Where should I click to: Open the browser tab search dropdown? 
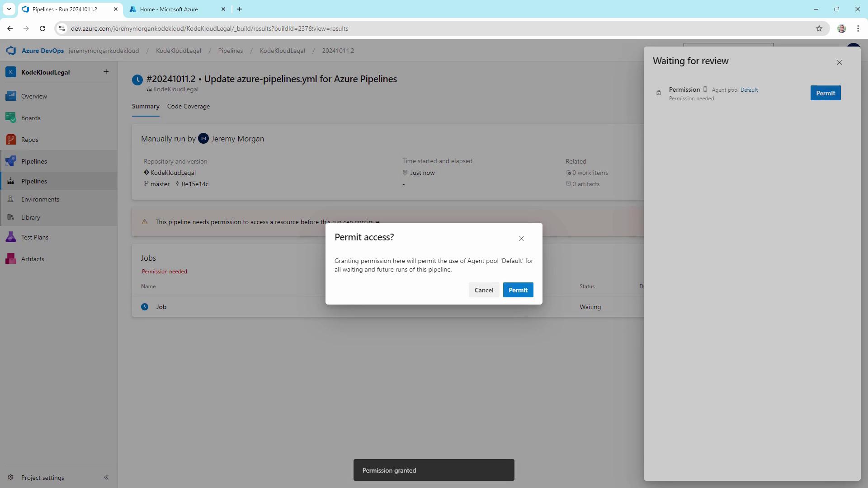(9, 9)
